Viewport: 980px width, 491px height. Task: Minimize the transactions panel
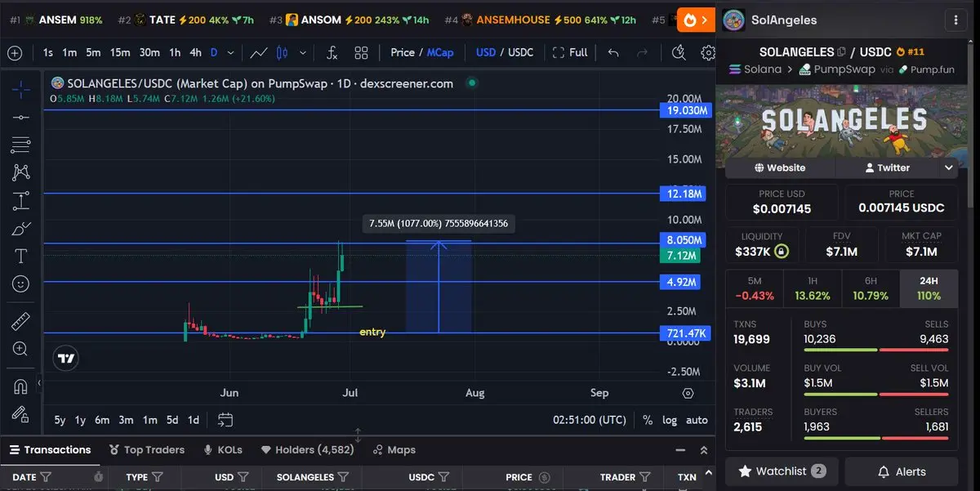pos(680,450)
